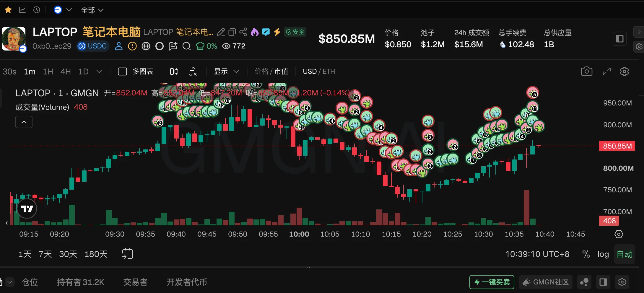The image size is (644, 293).
Task: Edit the token name with pencil icon
Action: (221, 32)
